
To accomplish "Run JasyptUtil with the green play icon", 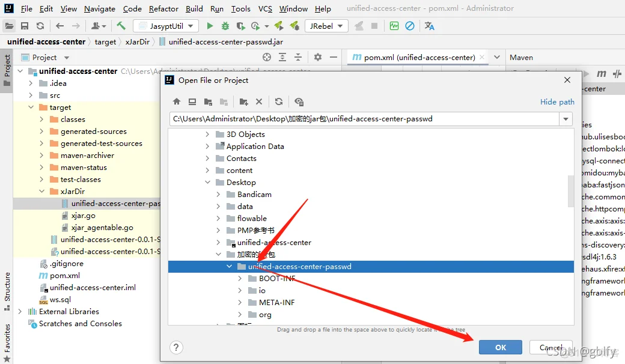I will [210, 26].
